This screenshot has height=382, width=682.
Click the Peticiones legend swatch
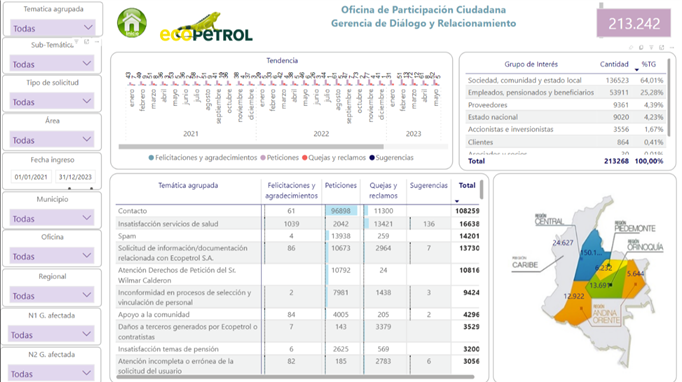point(263,157)
